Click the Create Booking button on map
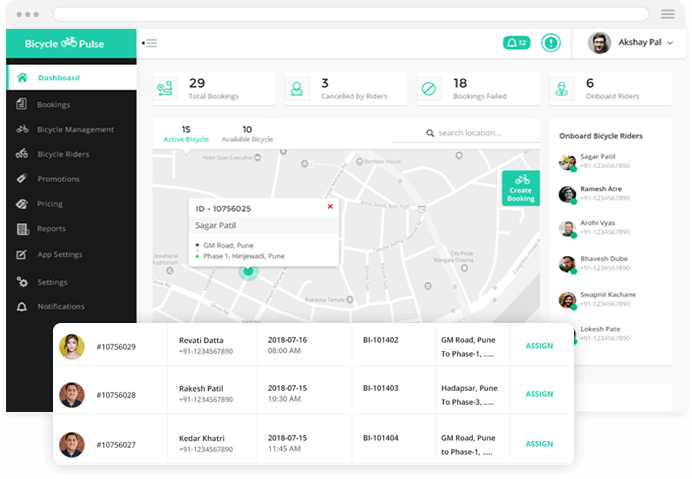 pos(521,188)
